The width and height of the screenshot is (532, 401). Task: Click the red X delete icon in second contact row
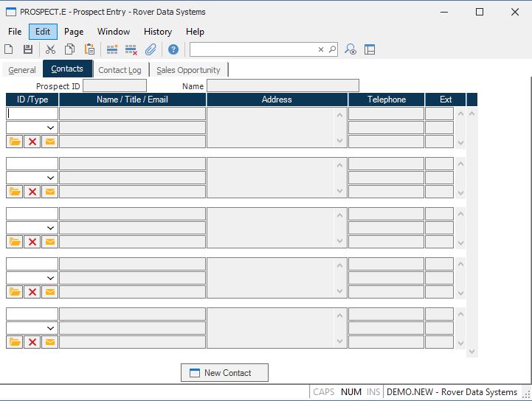pyautogui.click(x=32, y=192)
